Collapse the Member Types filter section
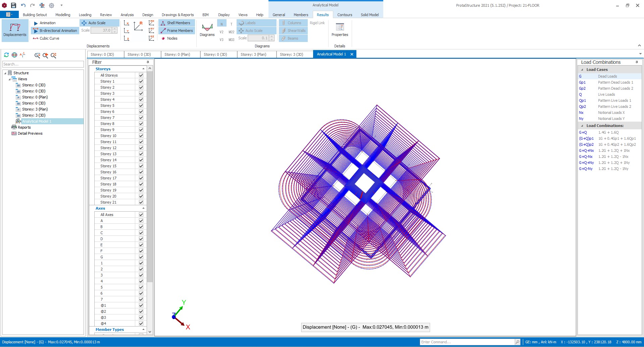This screenshot has height=347, width=644. tap(143, 330)
